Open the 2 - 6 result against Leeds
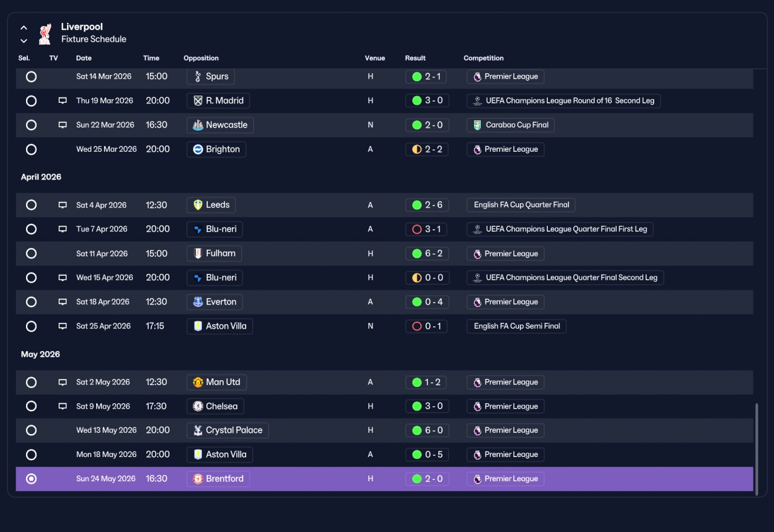Image resolution: width=774 pixels, height=532 pixels. click(427, 205)
